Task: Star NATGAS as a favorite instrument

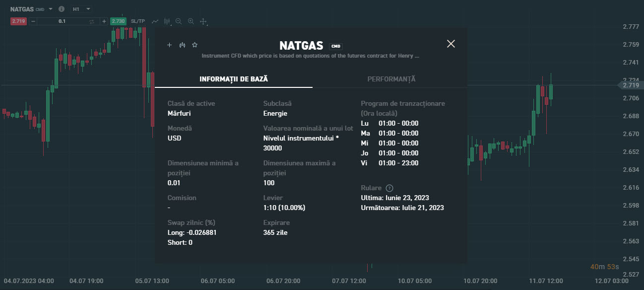Action: tap(194, 45)
